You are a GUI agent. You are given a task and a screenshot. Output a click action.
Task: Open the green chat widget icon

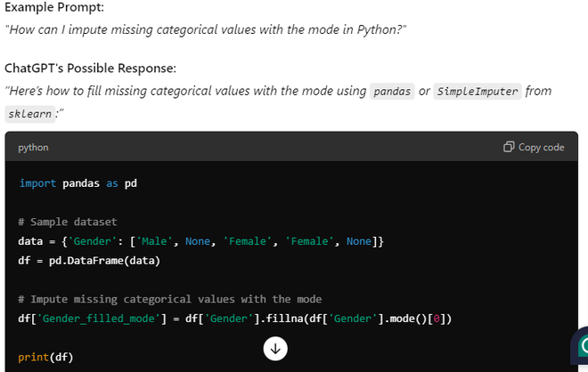[x=582, y=345]
